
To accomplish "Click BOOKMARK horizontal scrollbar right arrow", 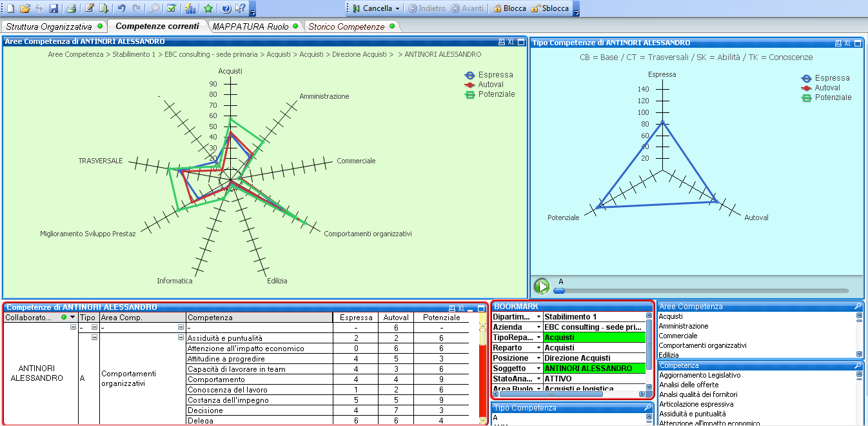I will pos(642,394).
